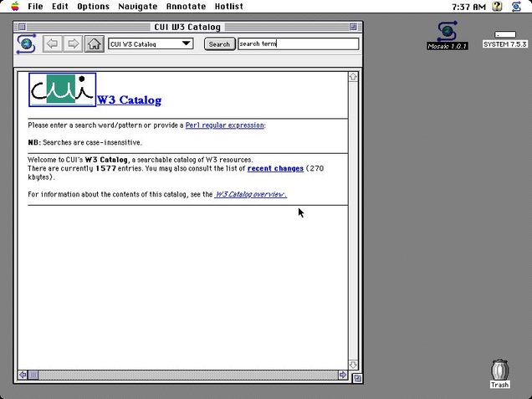Open the Navigate menu
This screenshot has height=399, width=532.
click(138, 7)
